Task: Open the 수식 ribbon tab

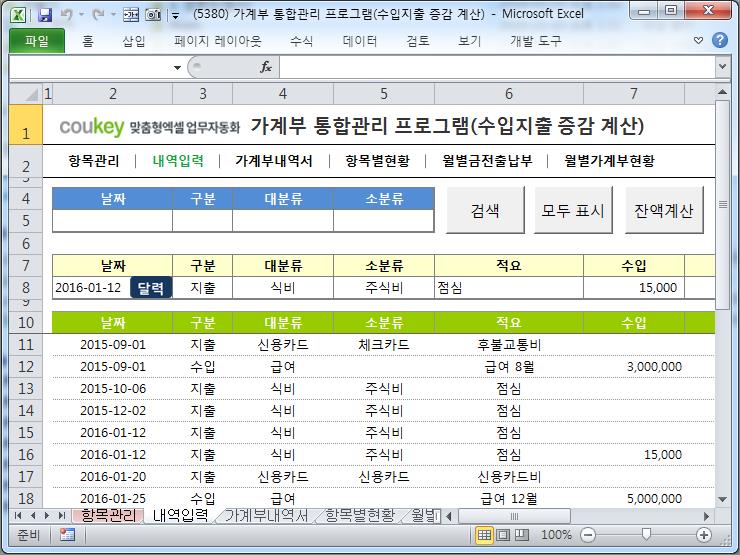Action: [x=302, y=41]
